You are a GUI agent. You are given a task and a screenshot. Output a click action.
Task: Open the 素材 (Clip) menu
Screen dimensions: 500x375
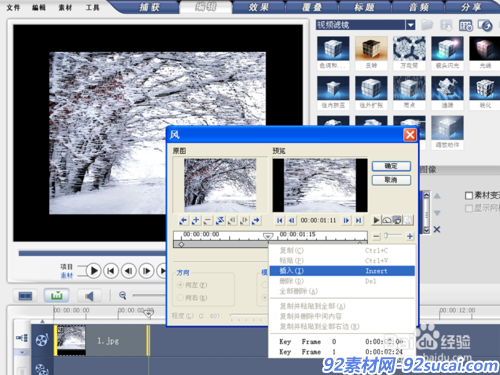[x=65, y=7]
